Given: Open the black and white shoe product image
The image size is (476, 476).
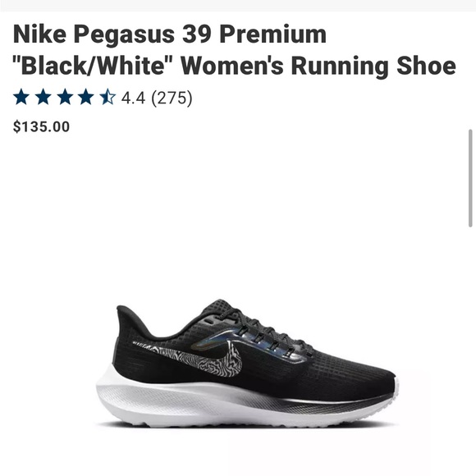Looking at the screenshot, I should point(247,364).
